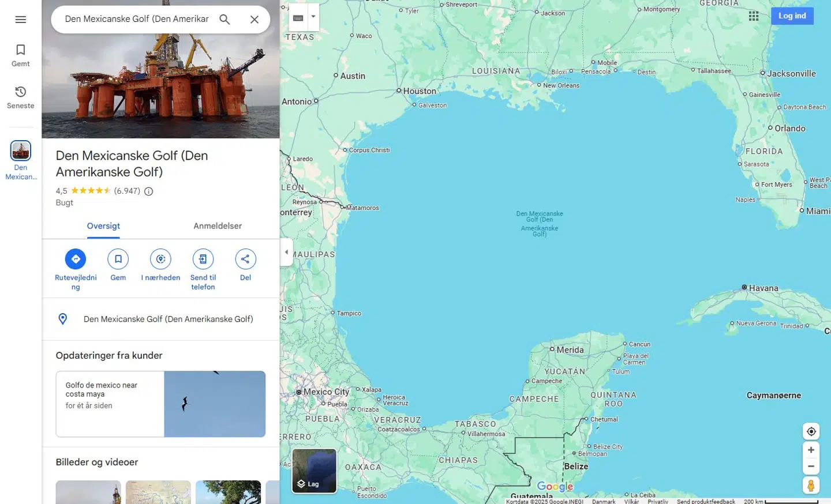This screenshot has height=504, width=831.
Task: Share place with Del button
Action: click(245, 259)
